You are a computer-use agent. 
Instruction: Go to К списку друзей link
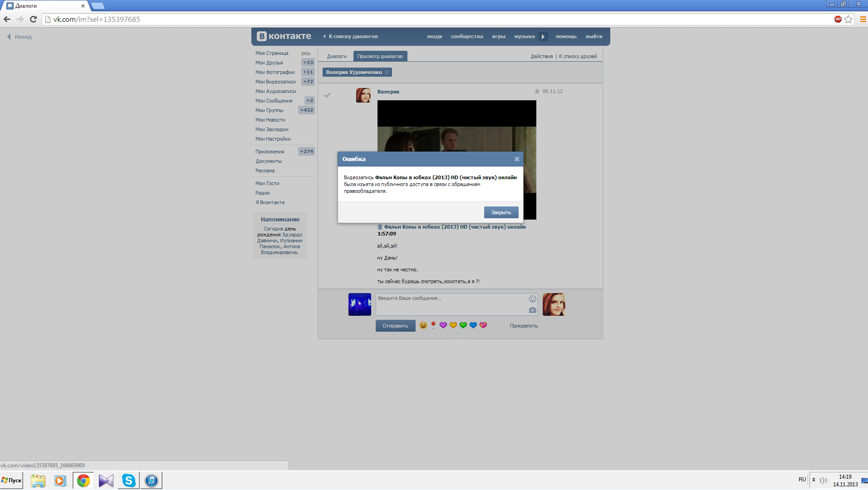(x=578, y=56)
